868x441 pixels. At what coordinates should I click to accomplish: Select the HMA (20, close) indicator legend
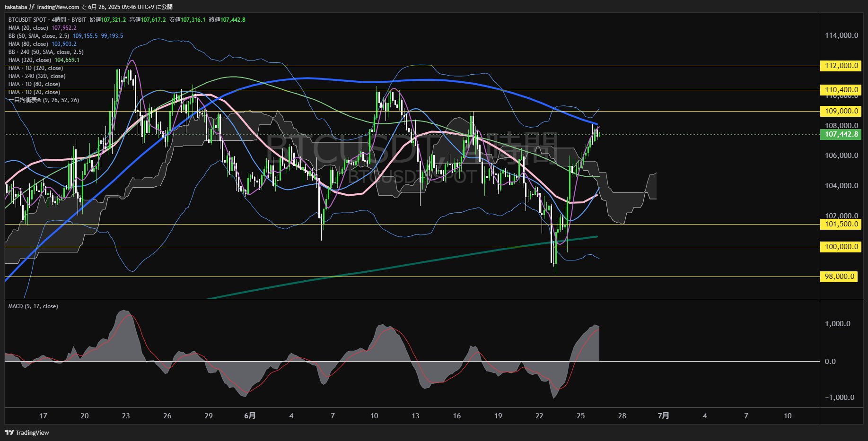[28, 28]
